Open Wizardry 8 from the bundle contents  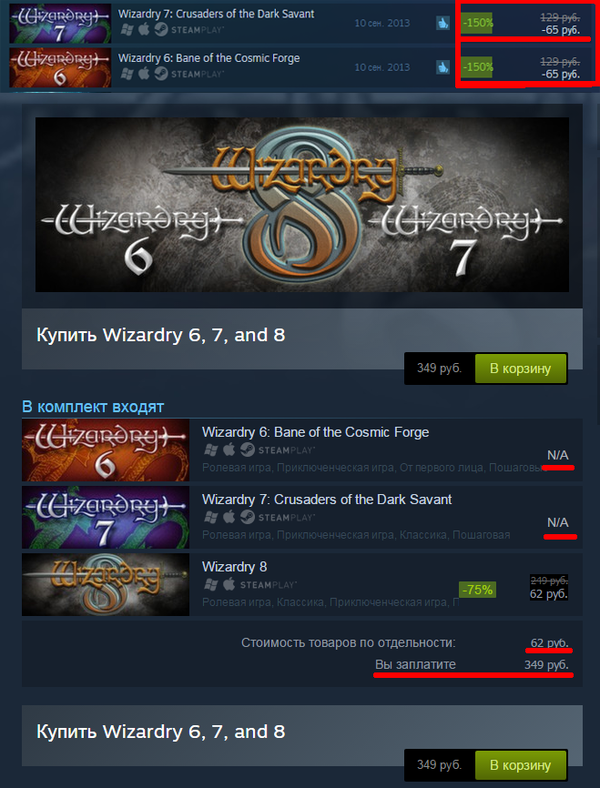pyautogui.click(x=234, y=567)
